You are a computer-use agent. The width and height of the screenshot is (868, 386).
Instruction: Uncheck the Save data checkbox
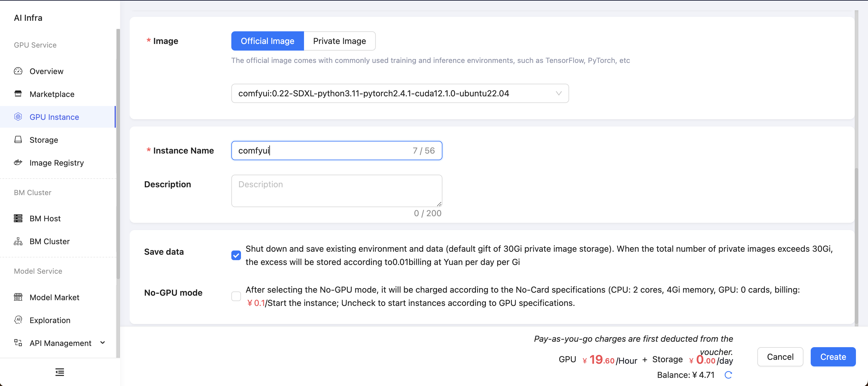[236, 255]
